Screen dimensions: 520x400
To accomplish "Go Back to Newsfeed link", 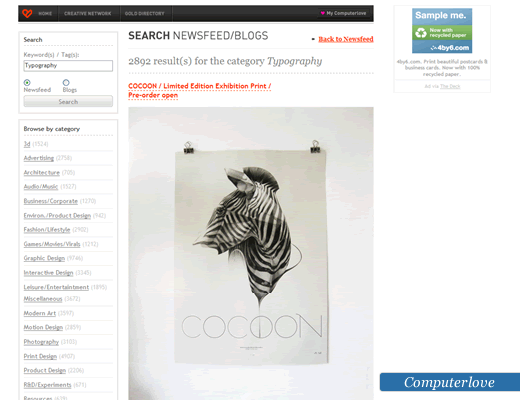I will pyautogui.click(x=346, y=39).
